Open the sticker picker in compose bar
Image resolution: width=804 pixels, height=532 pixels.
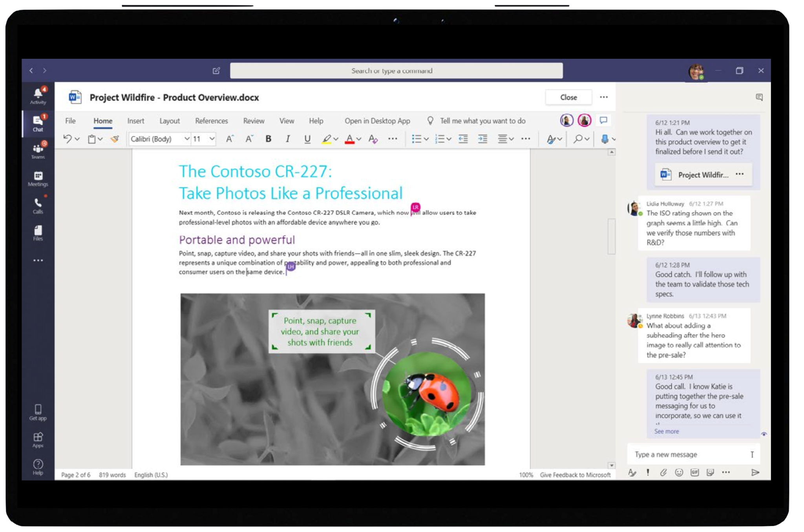pos(710,472)
